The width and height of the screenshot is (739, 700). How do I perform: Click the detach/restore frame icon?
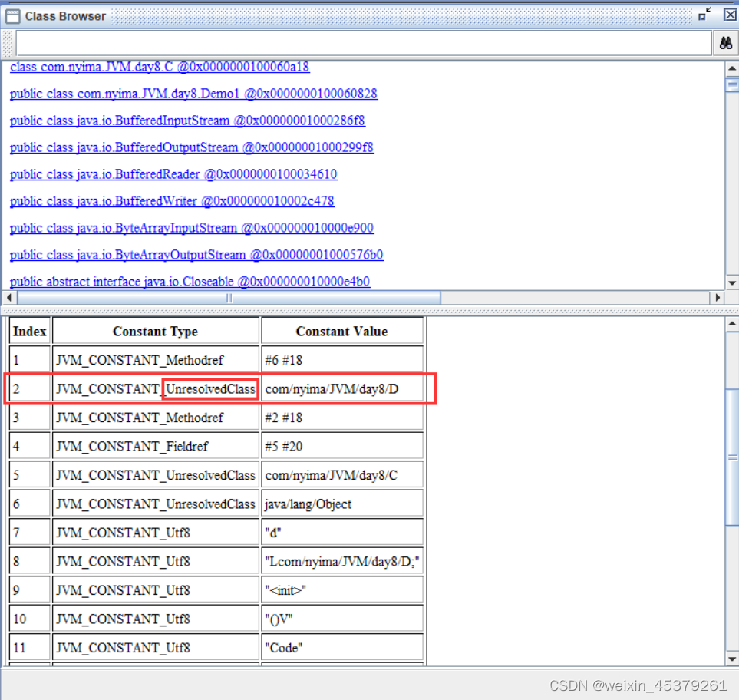(704, 14)
